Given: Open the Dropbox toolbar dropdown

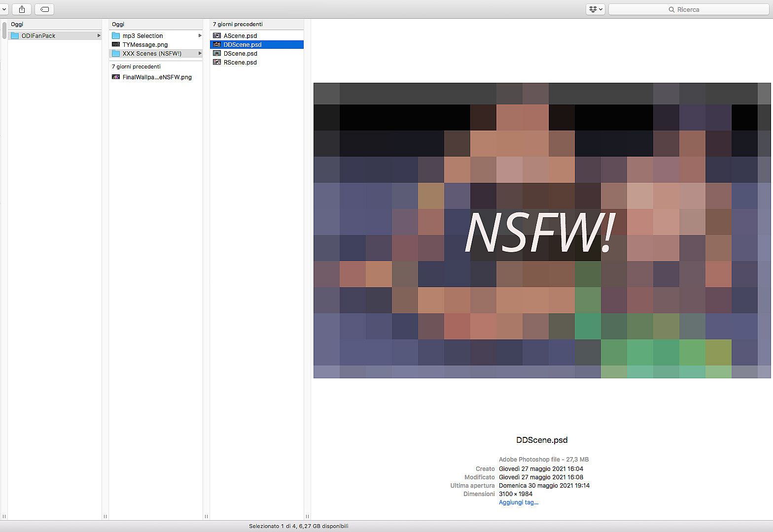Looking at the screenshot, I should point(595,9).
